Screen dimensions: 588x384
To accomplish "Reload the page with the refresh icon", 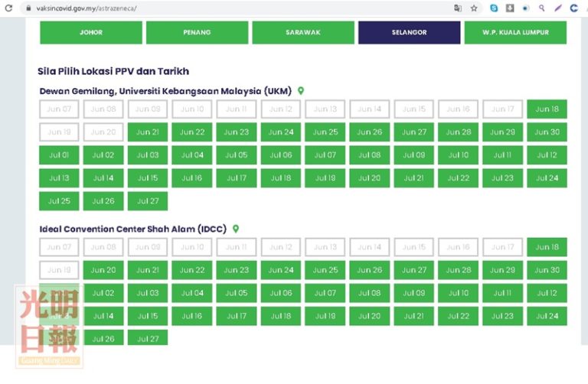I will [8, 8].
